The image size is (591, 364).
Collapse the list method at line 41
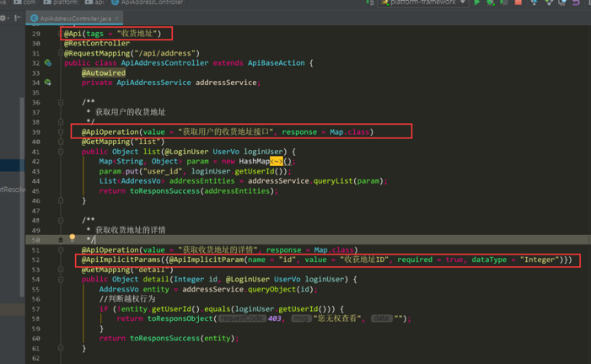[61, 152]
